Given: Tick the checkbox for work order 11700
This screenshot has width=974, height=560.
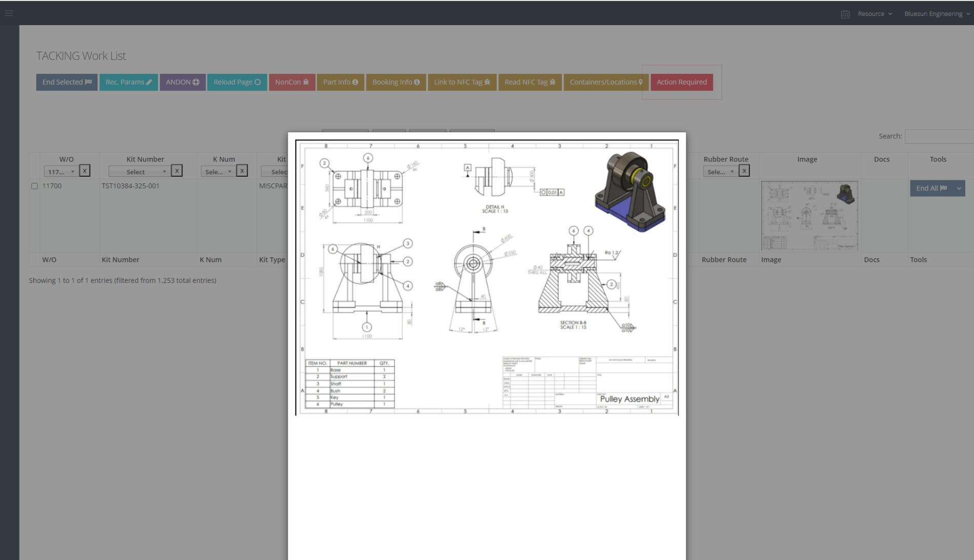Looking at the screenshot, I should pyautogui.click(x=34, y=186).
